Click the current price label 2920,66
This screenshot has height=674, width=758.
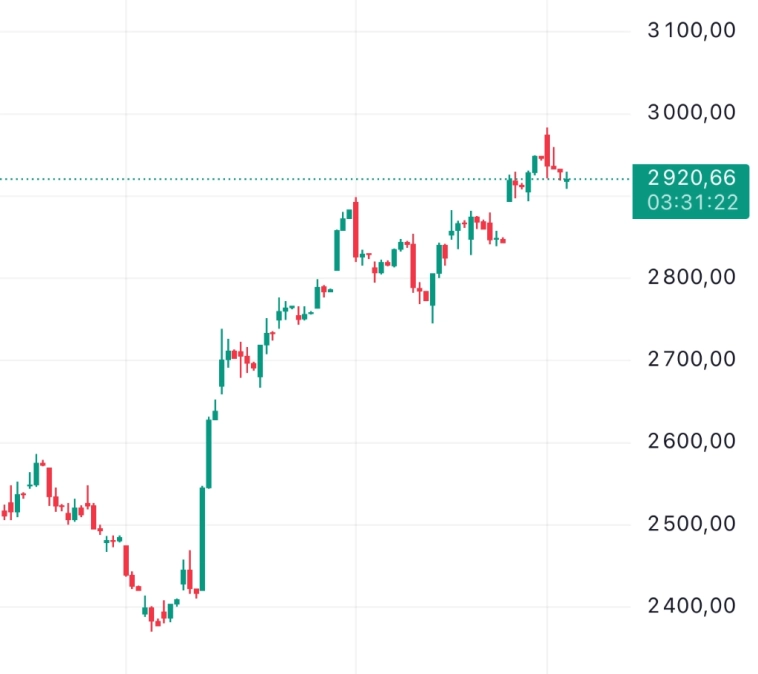click(691, 178)
